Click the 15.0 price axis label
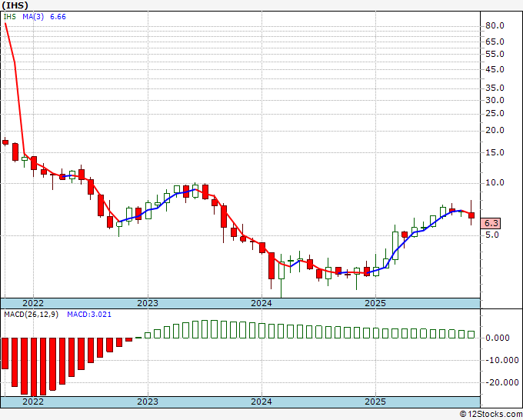Image resolution: width=523 pixels, height=420 pixels. point(495,152)
